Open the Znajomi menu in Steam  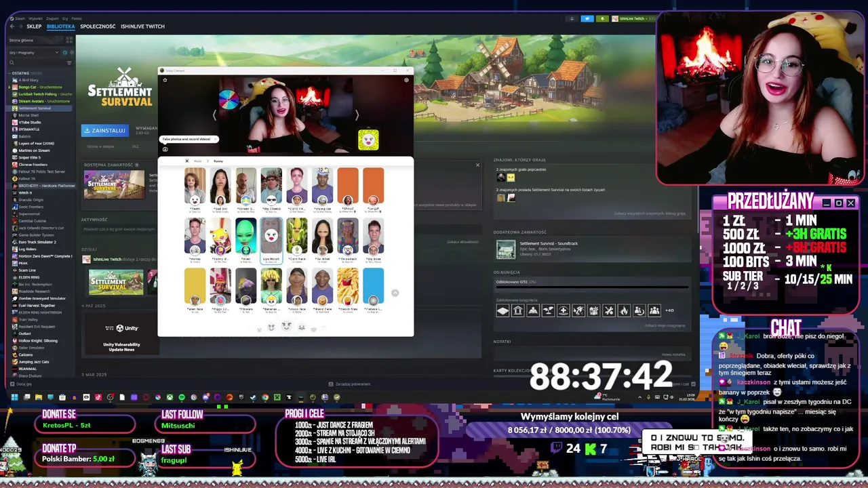click(51, 18)
